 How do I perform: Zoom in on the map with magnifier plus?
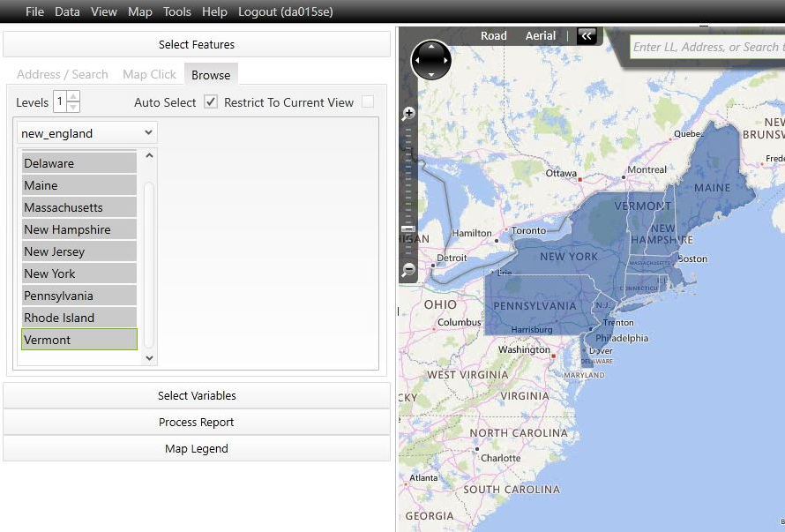point(408,113)
